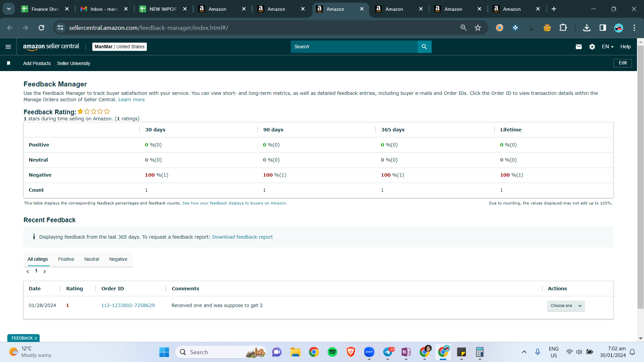Open Seller Central settings gear
Viewport: 644px width, 362px height.
[x=592, y=47]
